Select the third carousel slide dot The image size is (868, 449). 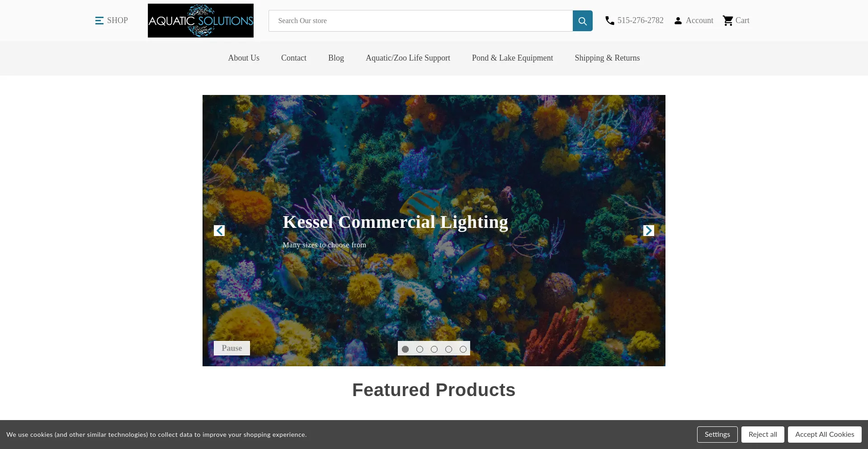point(434,349)
